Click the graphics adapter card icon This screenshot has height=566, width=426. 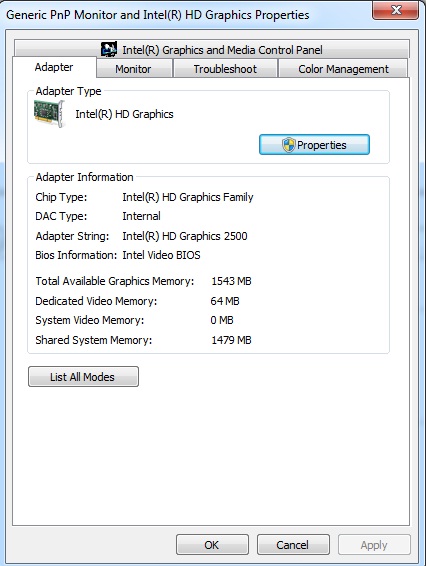(x=49, y=113)
